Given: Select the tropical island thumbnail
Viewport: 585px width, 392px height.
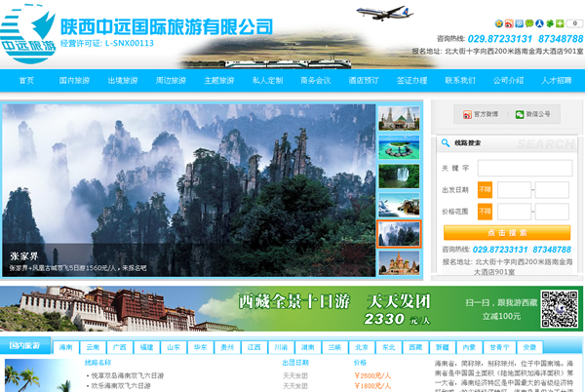Looking at the screenshot, I should point(398,146).
